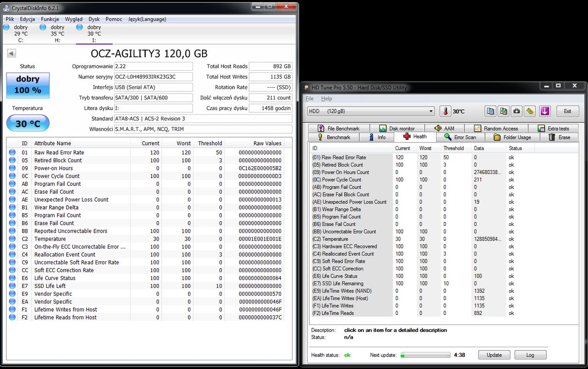Open the Edycja menu
Viewport: 588px width, 369px height.
(28, 19)
